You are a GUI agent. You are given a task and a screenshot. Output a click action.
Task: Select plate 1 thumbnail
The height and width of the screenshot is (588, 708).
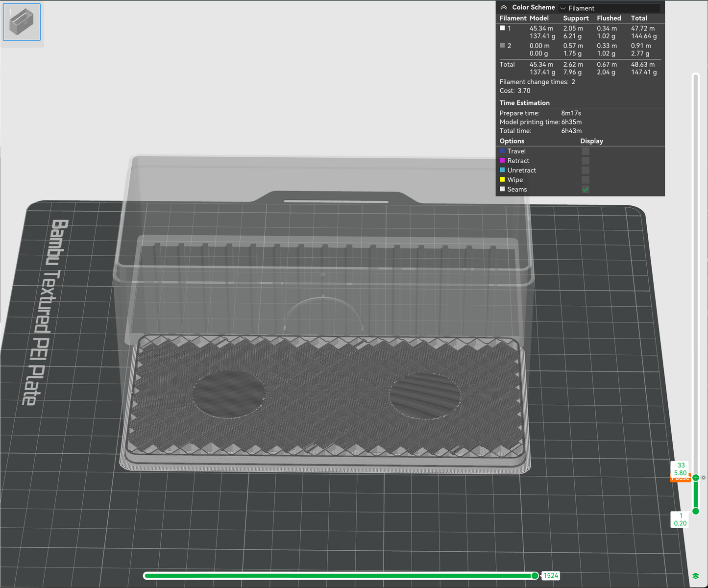point(22,22)
